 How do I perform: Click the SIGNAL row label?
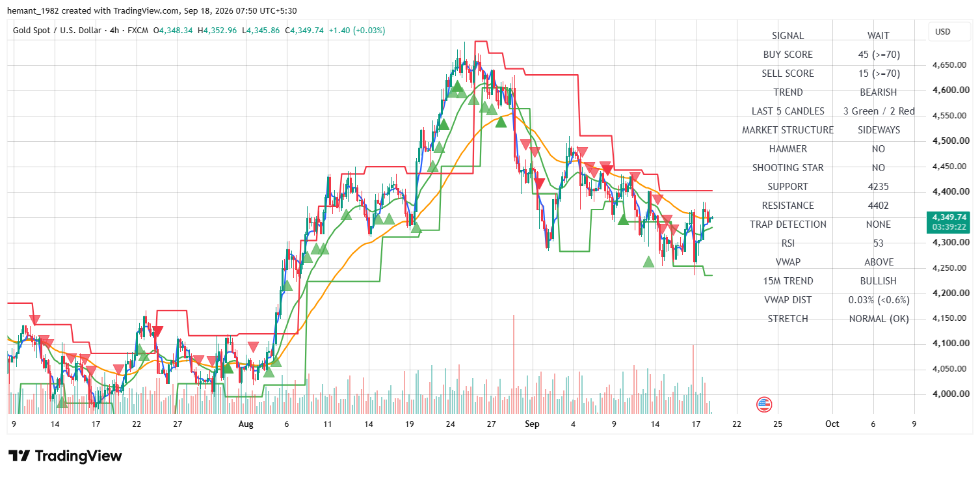pos(788,36)
